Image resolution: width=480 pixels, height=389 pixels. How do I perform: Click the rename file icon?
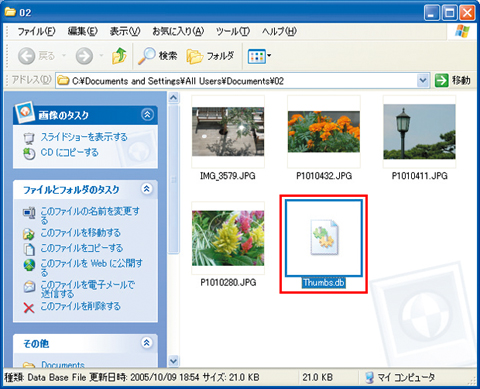[x=29, y=212]
